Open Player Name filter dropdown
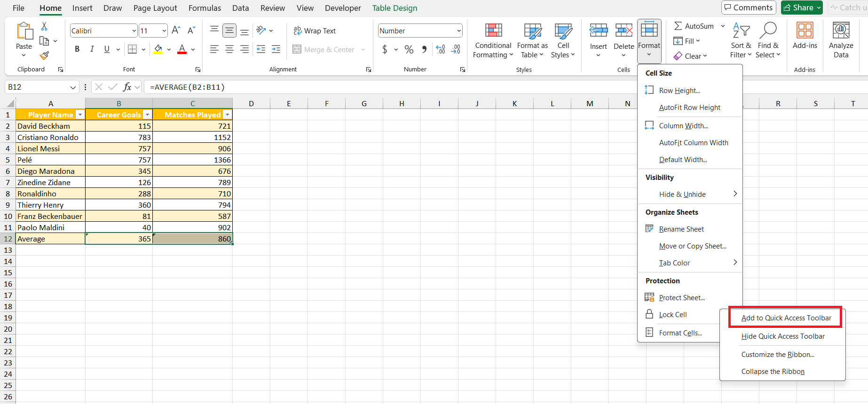This screenshot has height=404, width=868. point(80,115)
